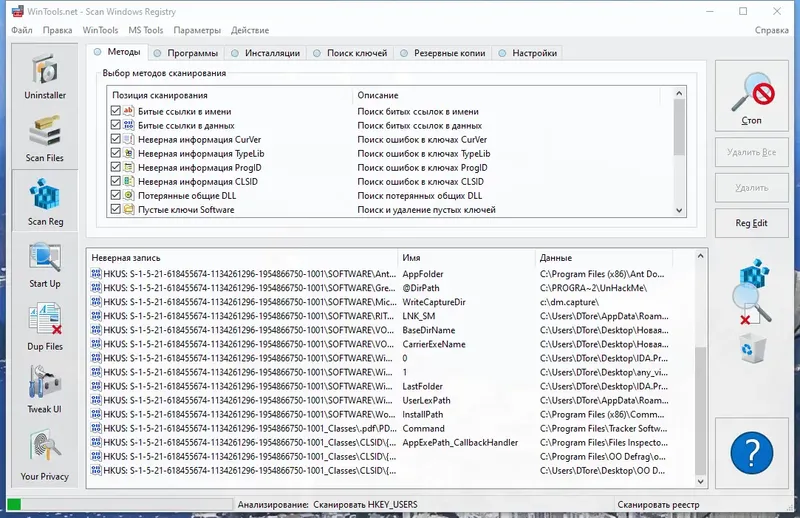Click registry icon of the WriteCaptureDir entry
This screenshot has width=800, height=518.
tap(96, 302)
